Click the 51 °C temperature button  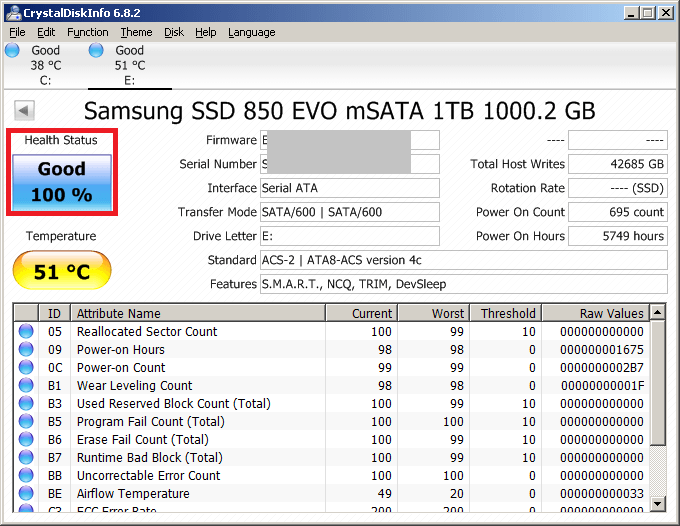(62, 270)
